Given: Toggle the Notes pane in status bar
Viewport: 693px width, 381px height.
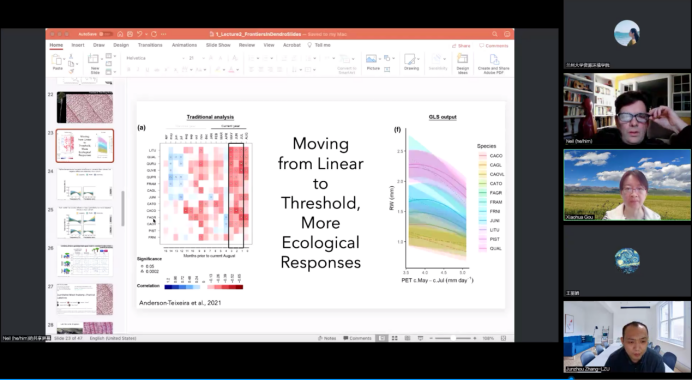Looking at the screenshot, I should (327, 338).
